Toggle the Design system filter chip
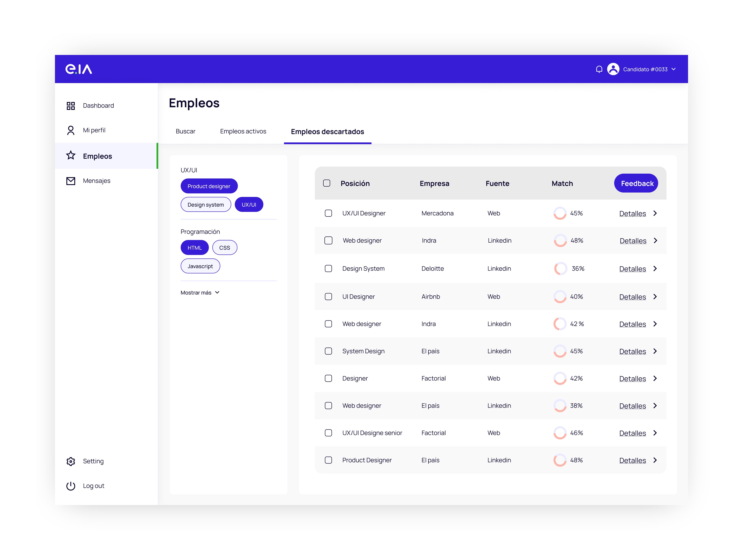 tap(206, 204)
